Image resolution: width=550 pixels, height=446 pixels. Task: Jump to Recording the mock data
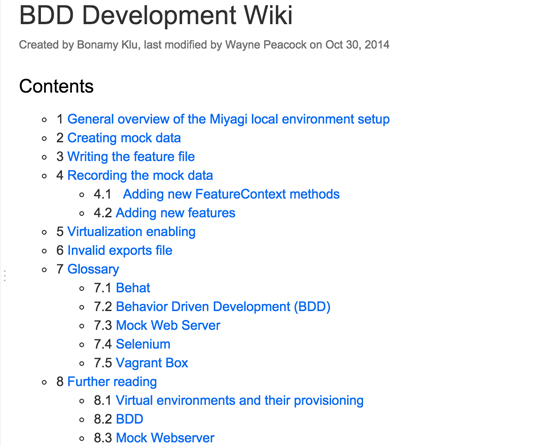click(x=140, y=175)
